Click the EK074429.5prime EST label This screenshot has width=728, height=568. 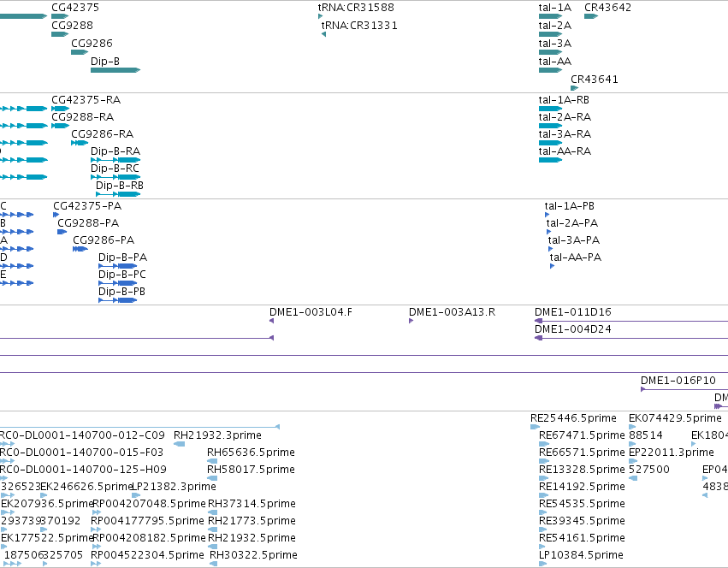coord(675,418)
